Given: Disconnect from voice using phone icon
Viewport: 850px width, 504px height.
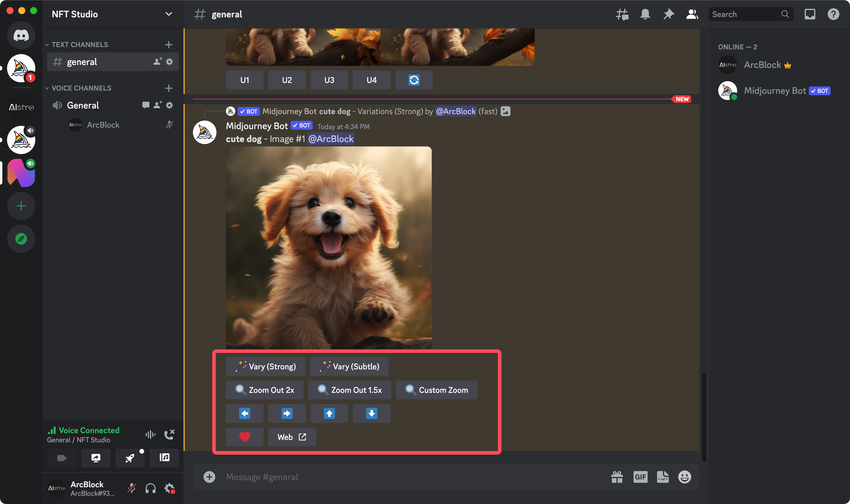Looking at the screenshot, I should pos(169,434).
